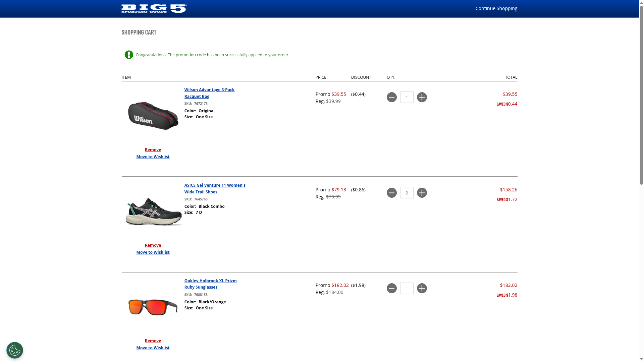Click ASICS trail shoe product thumbnail
644x362 pixels.
[153, 211]
